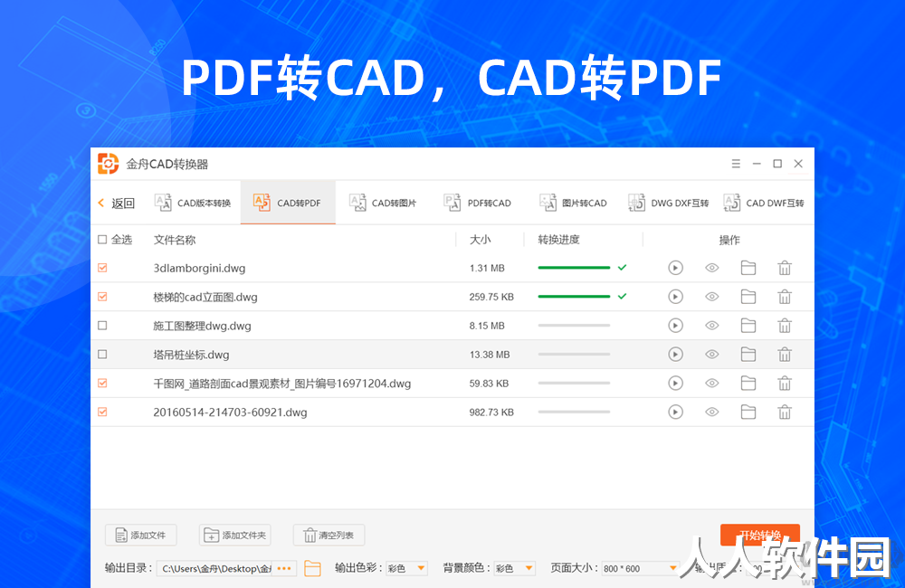Click the 文件名称 column header
The height and width of the screenshot is (588, 905).
click(175, 240)
